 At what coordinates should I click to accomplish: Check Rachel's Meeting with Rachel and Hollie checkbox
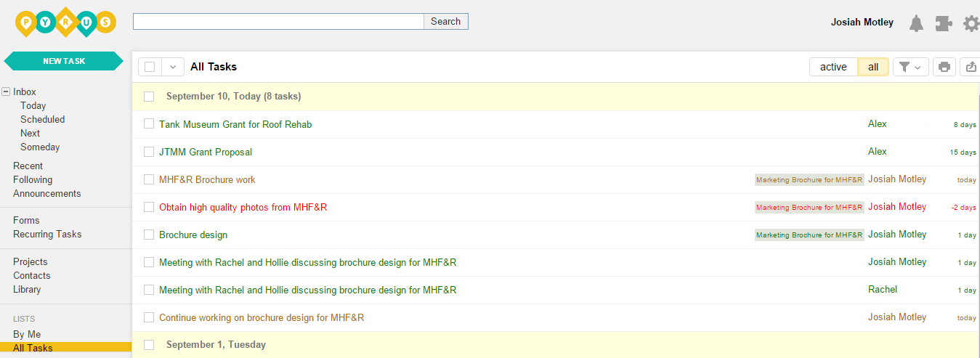(149, 290)
